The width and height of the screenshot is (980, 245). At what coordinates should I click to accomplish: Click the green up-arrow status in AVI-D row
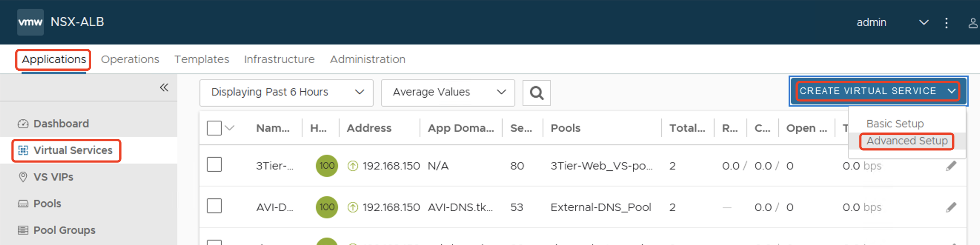click(352, 207)
